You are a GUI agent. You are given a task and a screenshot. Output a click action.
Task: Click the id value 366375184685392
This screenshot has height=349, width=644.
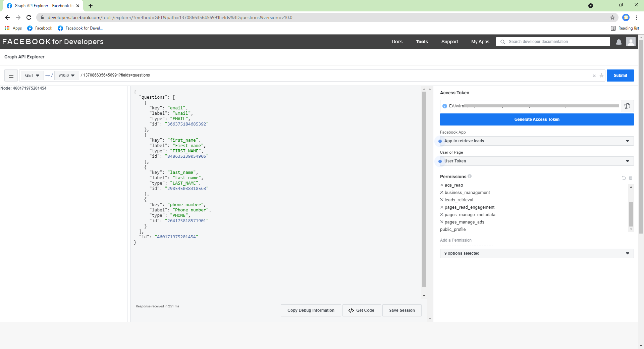[x=186, y=124]
